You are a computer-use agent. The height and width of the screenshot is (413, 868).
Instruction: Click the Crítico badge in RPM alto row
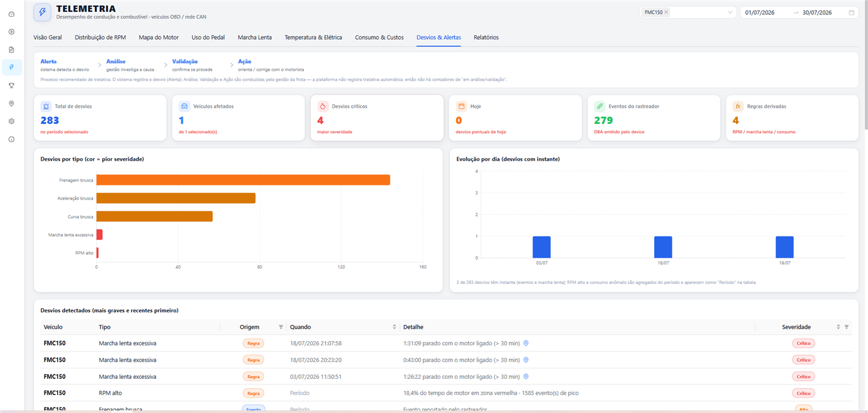[804, 393]
